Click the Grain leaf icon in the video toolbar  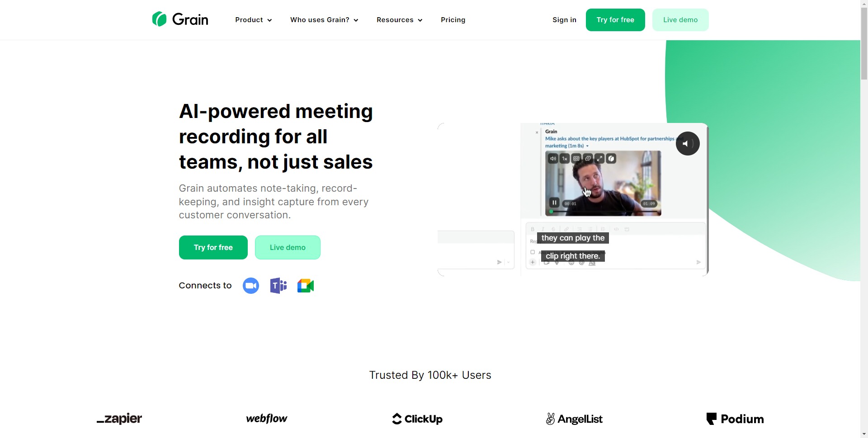tap(611, 159)
